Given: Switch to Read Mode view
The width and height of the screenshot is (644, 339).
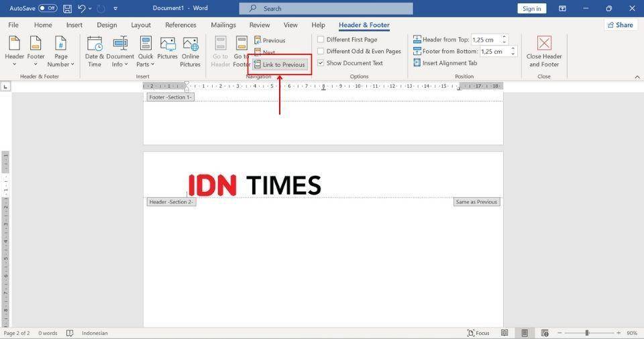Looking at the screenshot, I should pos(504,333).
